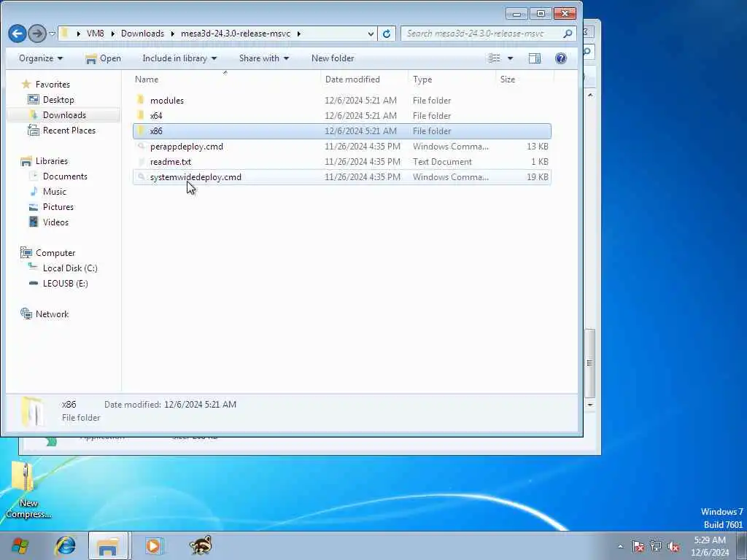Focus the Search mesa3d-24.3.0-release-msvc field

click(481, 34)
